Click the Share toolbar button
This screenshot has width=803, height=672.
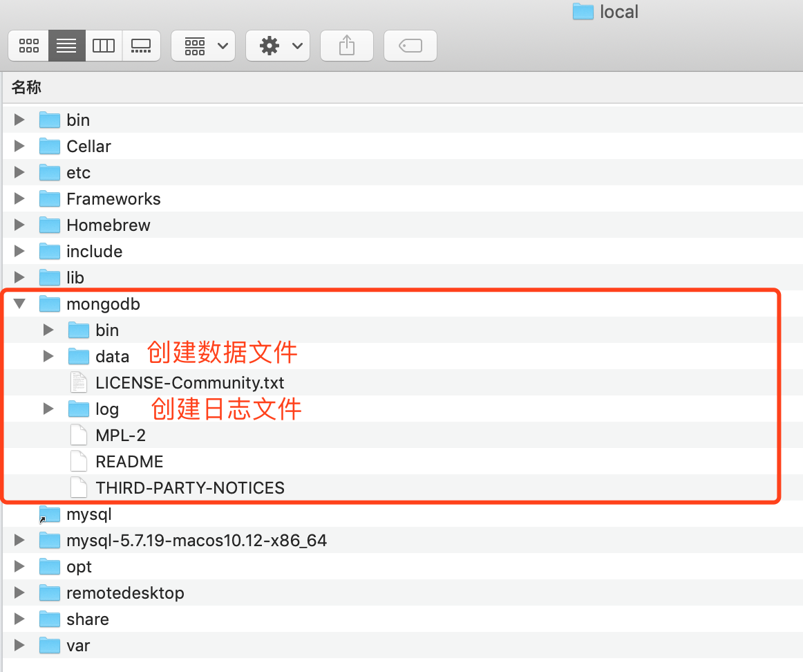(x=347, y=46)
